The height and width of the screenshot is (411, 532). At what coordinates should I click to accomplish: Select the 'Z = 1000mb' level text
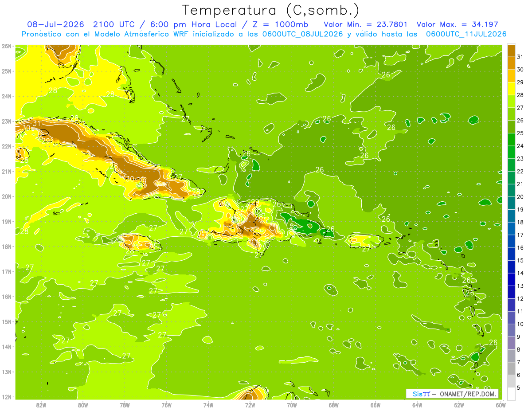tap(282, 24)
